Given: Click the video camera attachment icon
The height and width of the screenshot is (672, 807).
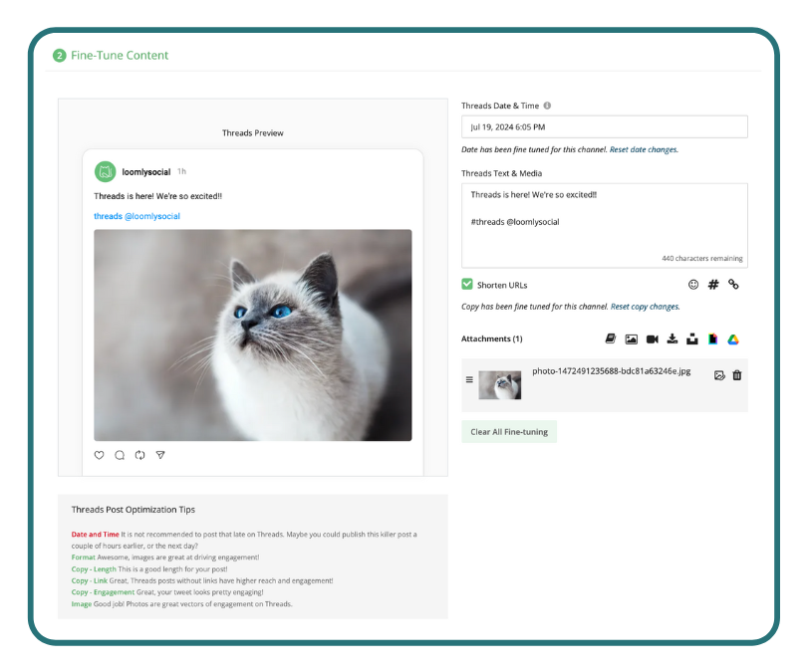Looking at the screenshot, I should tap(652, 339).
